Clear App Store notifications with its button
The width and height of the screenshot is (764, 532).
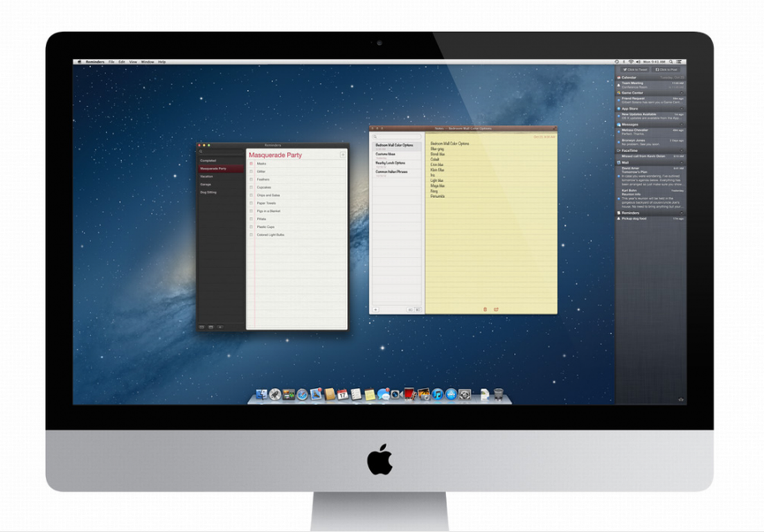click(x=682, y=109)
